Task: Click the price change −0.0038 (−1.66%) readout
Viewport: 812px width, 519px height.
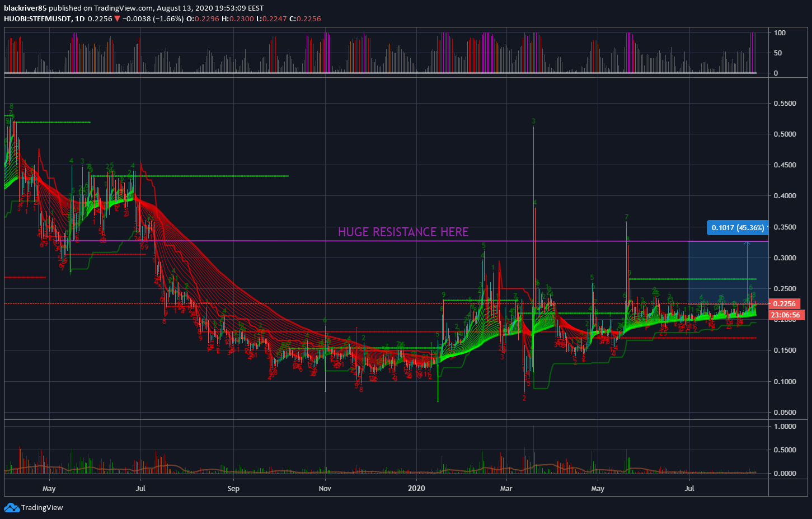Action: tap(153, 19)
